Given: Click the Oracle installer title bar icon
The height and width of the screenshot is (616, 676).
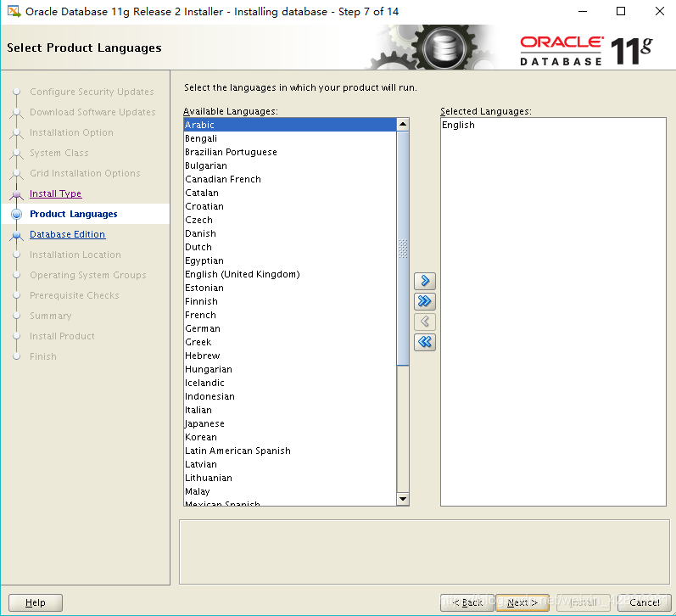Looking at the screenshot, I should coord(14,12).
